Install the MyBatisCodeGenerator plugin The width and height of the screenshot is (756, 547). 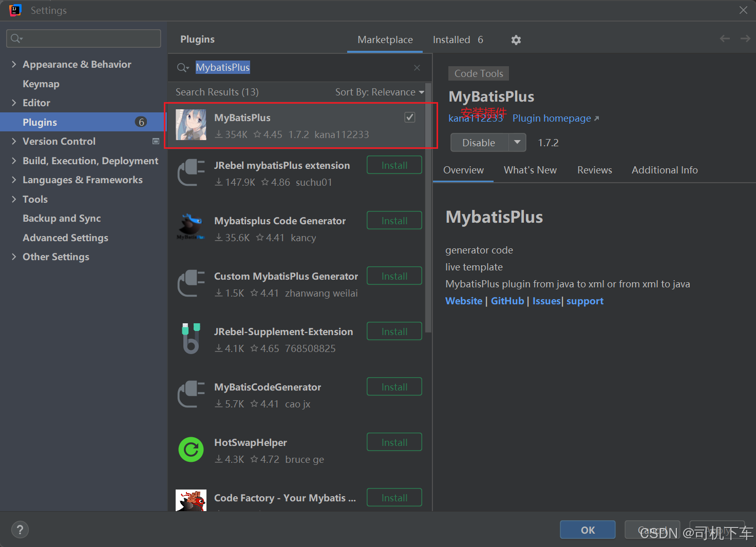394,387
